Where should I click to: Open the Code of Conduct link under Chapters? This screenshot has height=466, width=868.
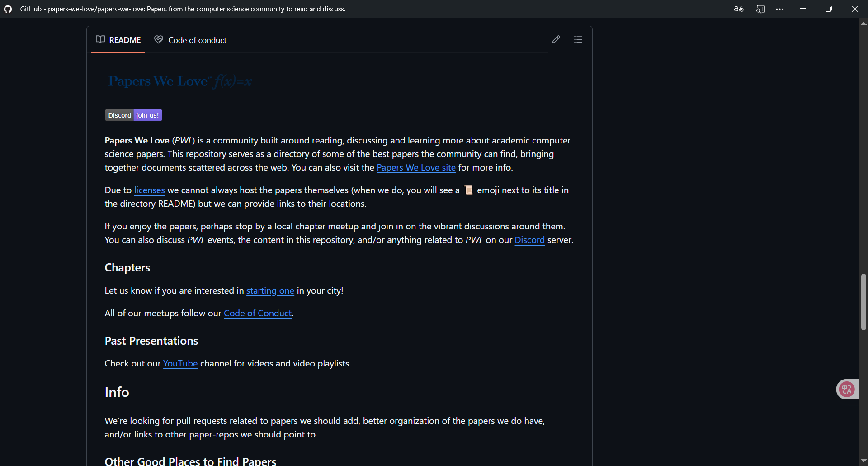[x=258, y=313]
